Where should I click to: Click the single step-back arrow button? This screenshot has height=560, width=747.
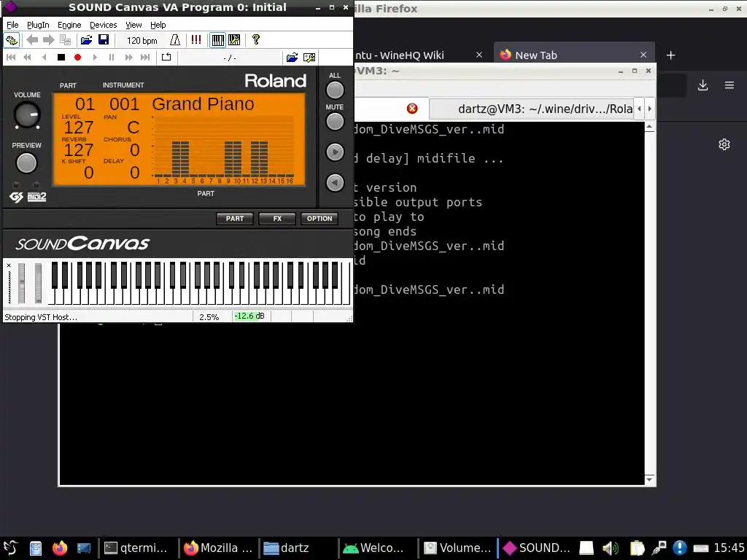point(44,58)
